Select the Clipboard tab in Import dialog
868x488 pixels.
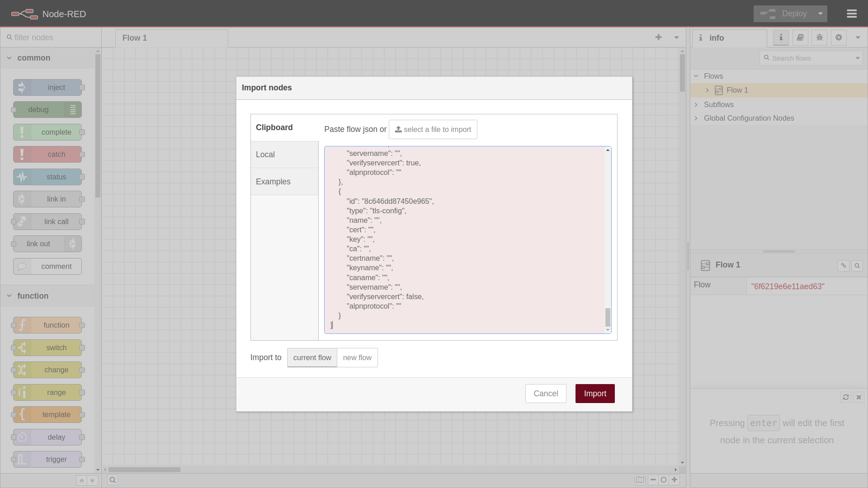click(x=284, y=127)
